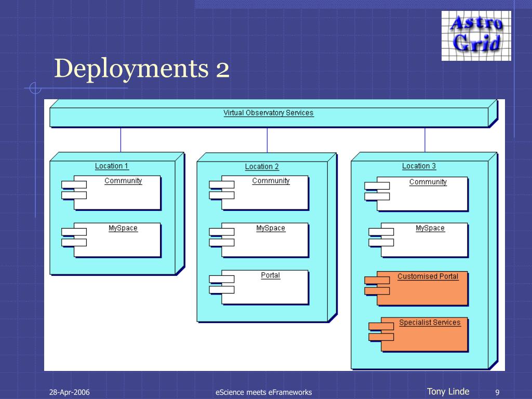The width and height of the screenshot is (532, 399).
Task: Click the orange connector tabs of Customised Portal
Action: point(377,286)
